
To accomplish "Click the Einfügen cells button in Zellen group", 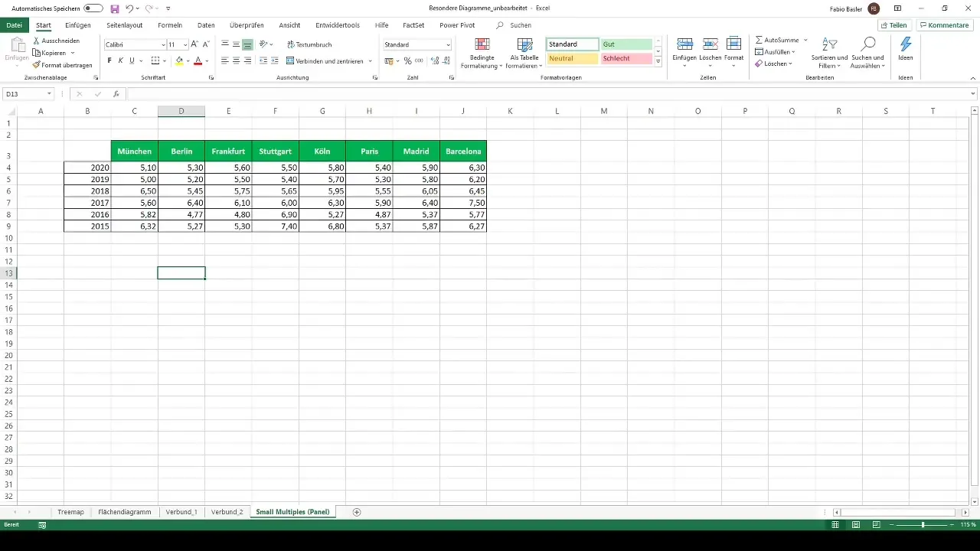I will pos(684,53).
